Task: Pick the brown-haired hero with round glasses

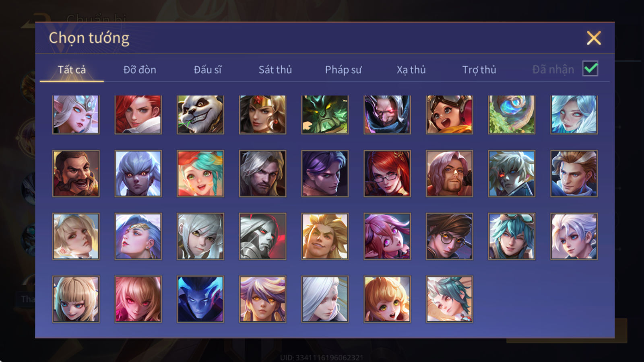Action: (449, 237)
